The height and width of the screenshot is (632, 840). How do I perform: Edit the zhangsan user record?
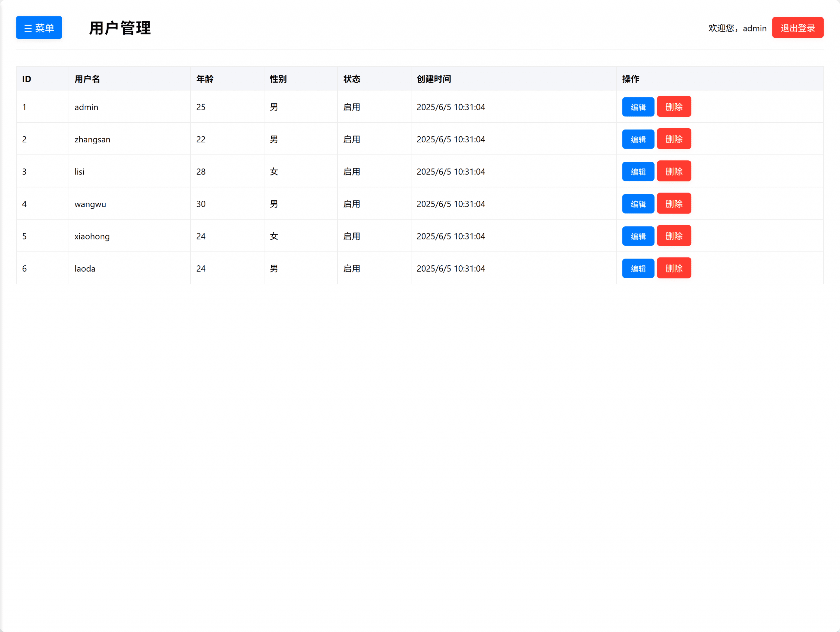click(638, 139)
